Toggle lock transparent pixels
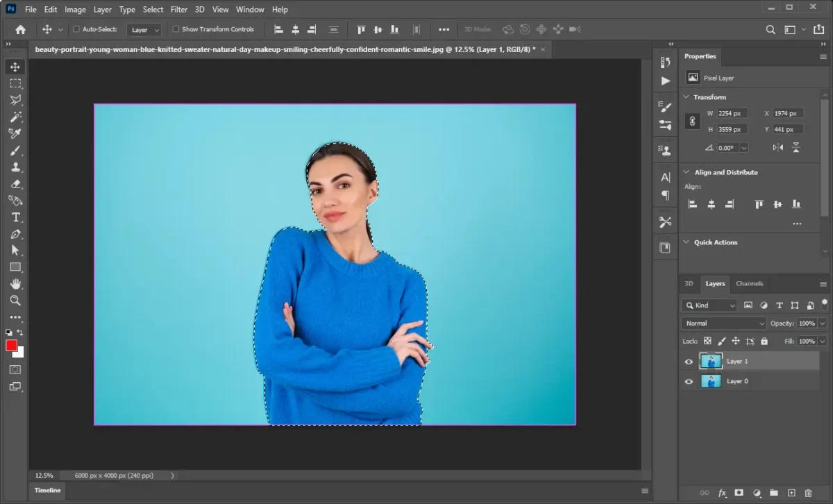The height and width of the screenshot is (504, 833). click(707, 341)
